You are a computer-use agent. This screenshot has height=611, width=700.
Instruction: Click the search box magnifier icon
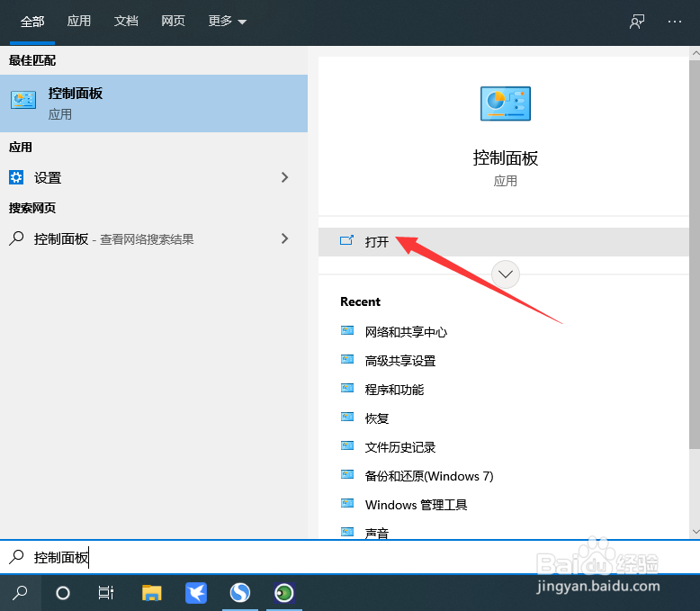[x=16, y=556]
